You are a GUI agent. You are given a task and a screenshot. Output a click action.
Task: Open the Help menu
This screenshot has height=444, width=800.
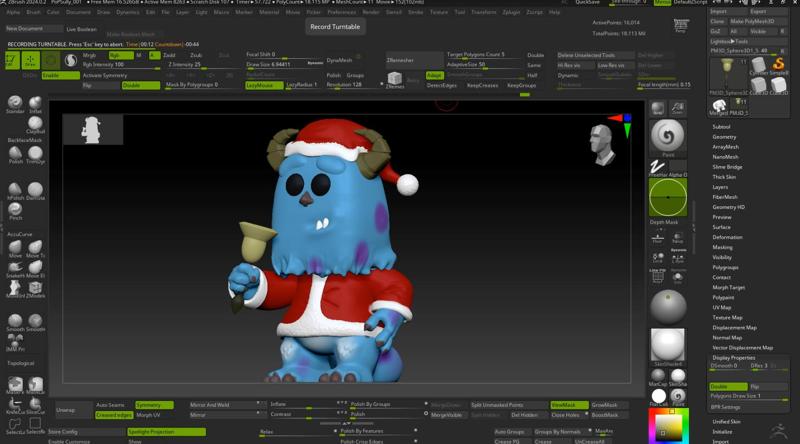click(x=554, y=12)
